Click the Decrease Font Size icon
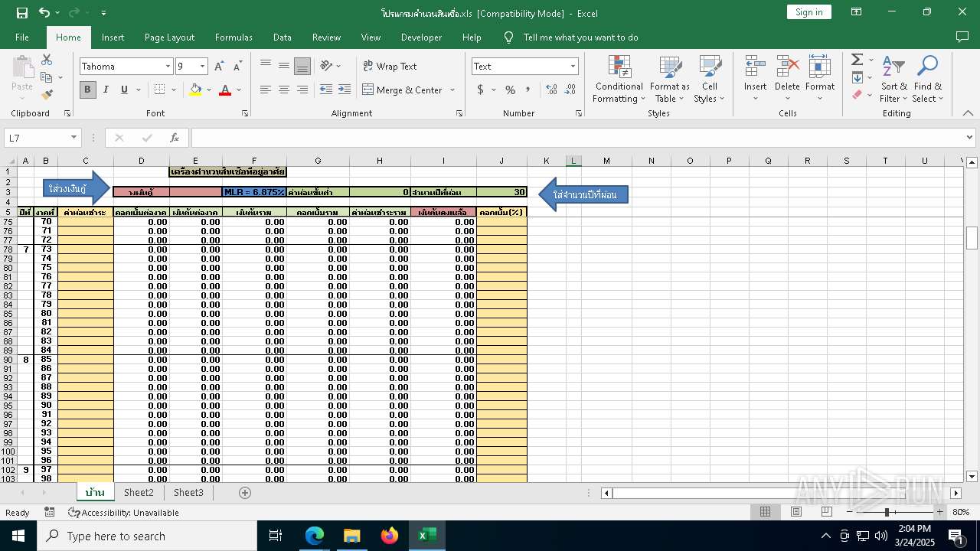 point(237,67)
